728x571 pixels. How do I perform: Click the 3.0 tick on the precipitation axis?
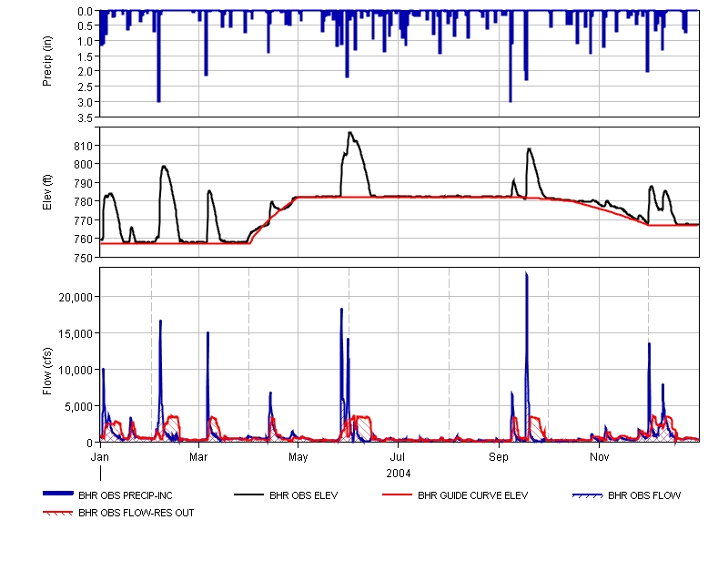pos(86,103)
